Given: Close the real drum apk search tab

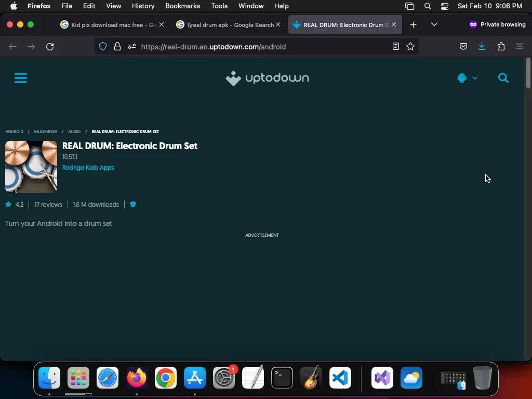Looking at the screenshot, I should 278,24.
